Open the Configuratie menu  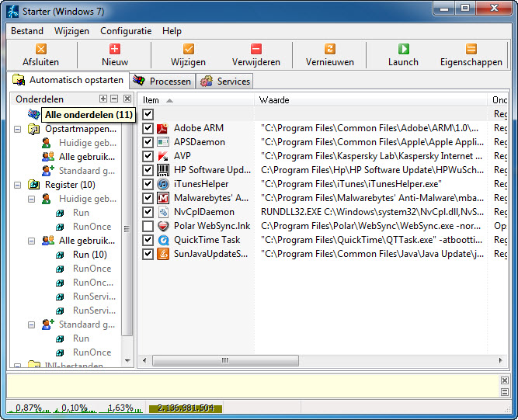point(126,31)
